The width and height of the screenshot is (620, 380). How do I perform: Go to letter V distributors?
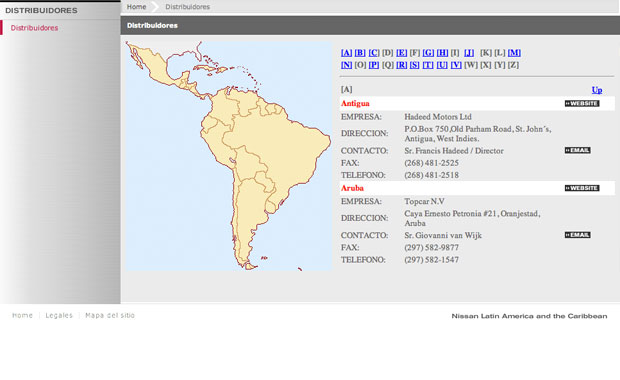[x=456, y=65]
